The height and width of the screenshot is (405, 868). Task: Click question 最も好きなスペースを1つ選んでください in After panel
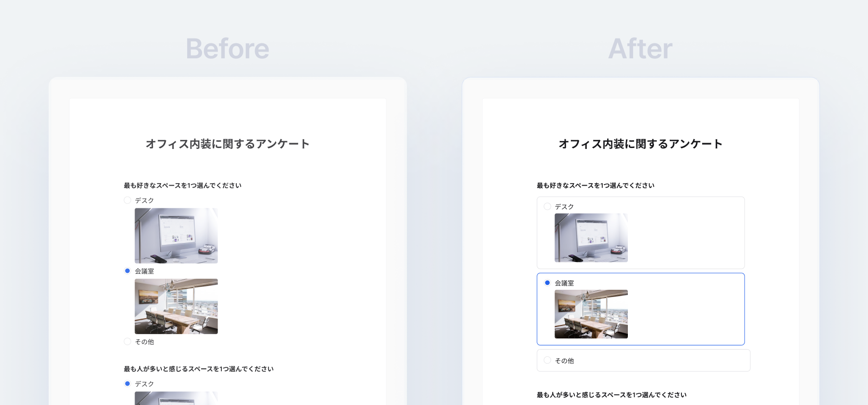(x=596, y=186)
